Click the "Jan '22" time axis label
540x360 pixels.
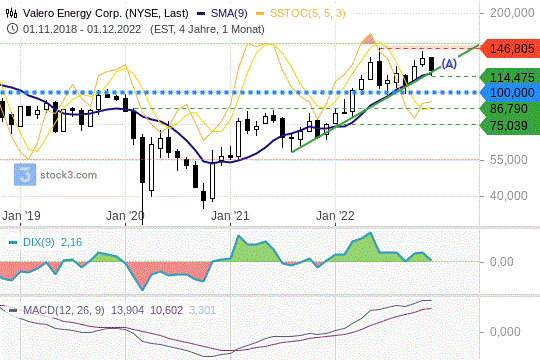click(335, 216)
